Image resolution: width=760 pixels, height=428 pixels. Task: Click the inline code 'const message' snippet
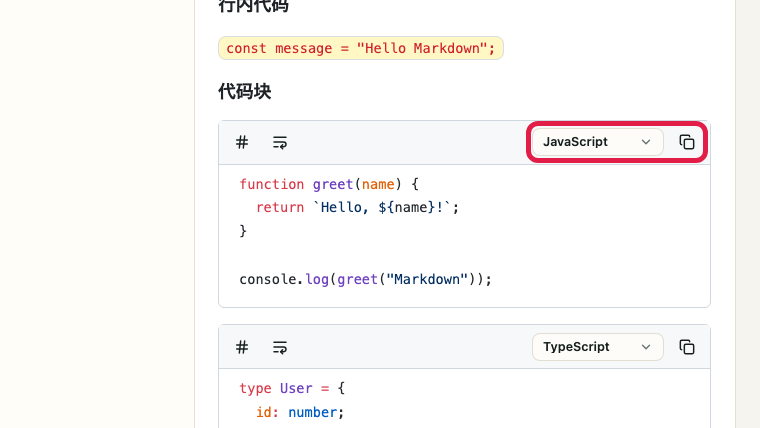[x=361, y=48]
